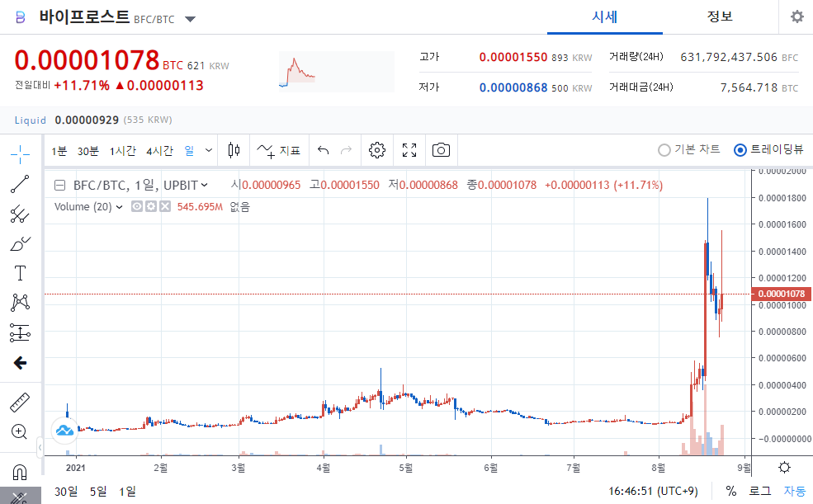Remove the Volume indicator with X

click(165, 207)
